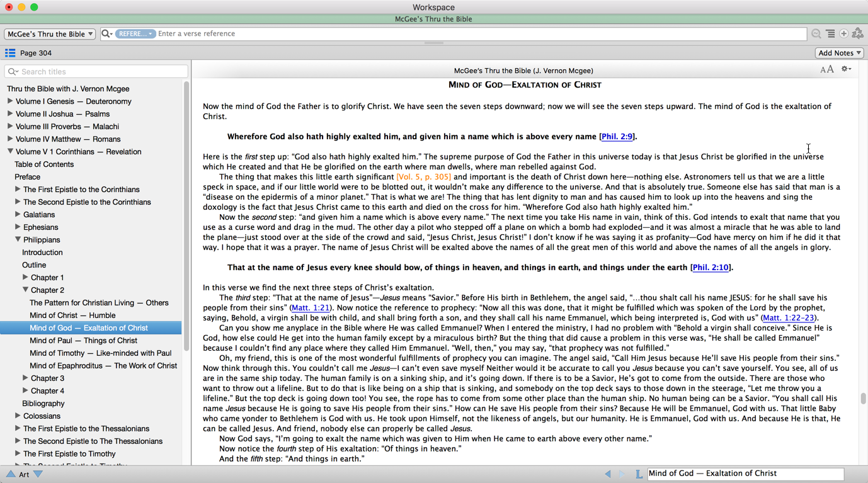Viewport: 868px width, 483px height.
Task: Select Preface in sidebar
Action: (27, 177)
